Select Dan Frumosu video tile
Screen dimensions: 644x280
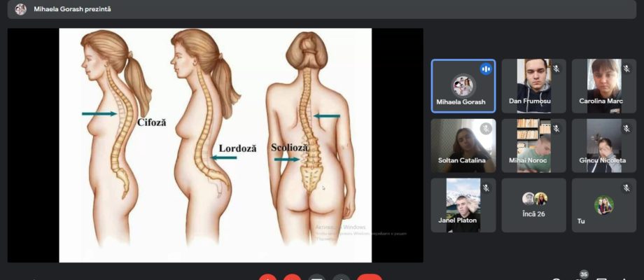(x=534, y=86)
